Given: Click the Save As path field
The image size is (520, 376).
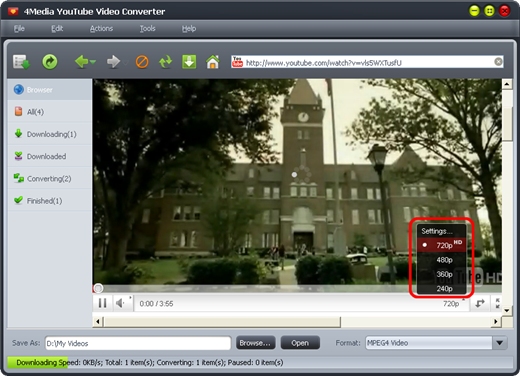Looking at the screenshot, I should [138, 343].
